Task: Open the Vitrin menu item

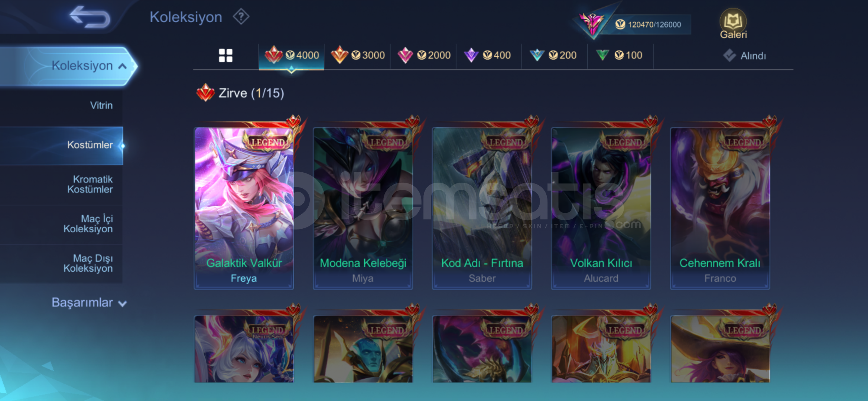Action: 101,105
